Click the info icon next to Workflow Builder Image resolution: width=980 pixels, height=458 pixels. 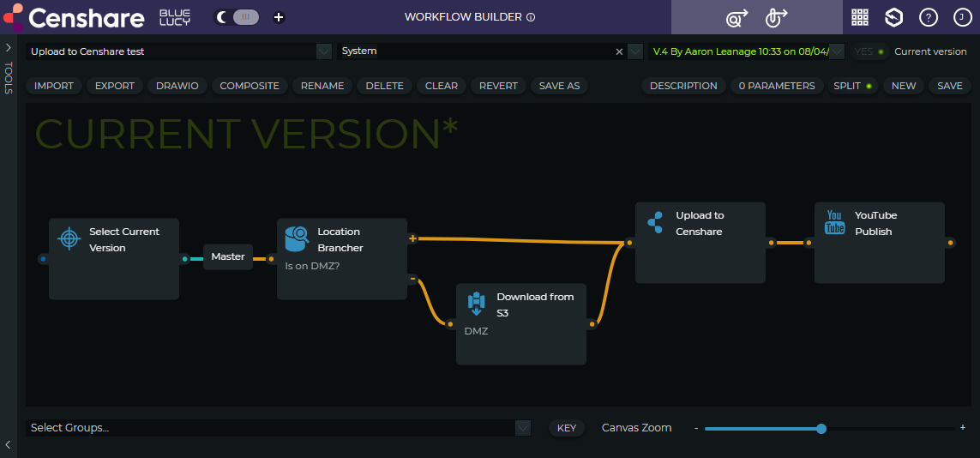[531, 17]
